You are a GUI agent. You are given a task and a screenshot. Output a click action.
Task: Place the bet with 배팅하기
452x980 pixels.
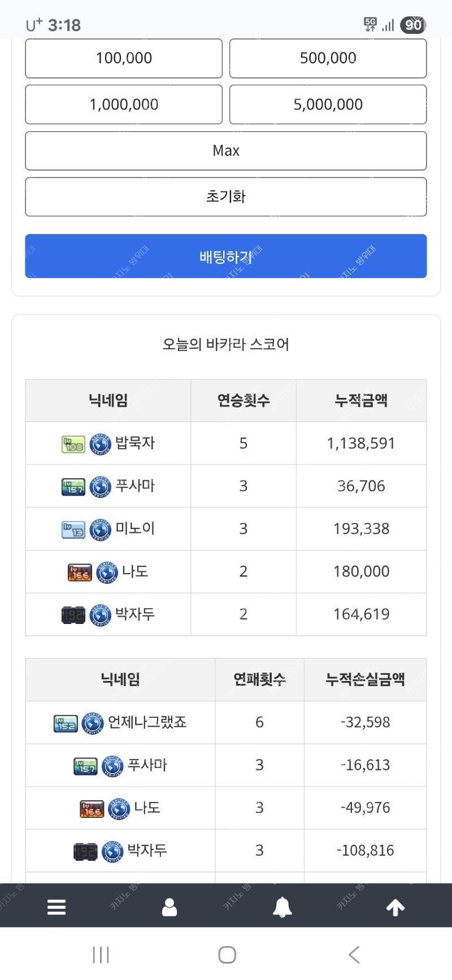226,256
